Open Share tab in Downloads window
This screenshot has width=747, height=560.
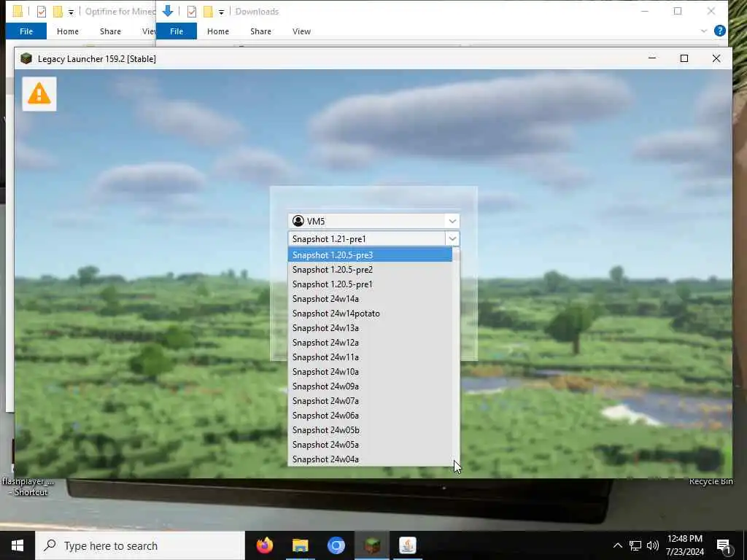[x=260, y=31]
